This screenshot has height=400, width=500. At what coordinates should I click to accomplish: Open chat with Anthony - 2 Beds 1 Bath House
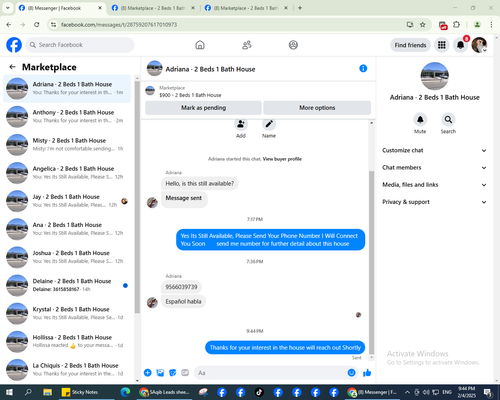coord(67,116)
